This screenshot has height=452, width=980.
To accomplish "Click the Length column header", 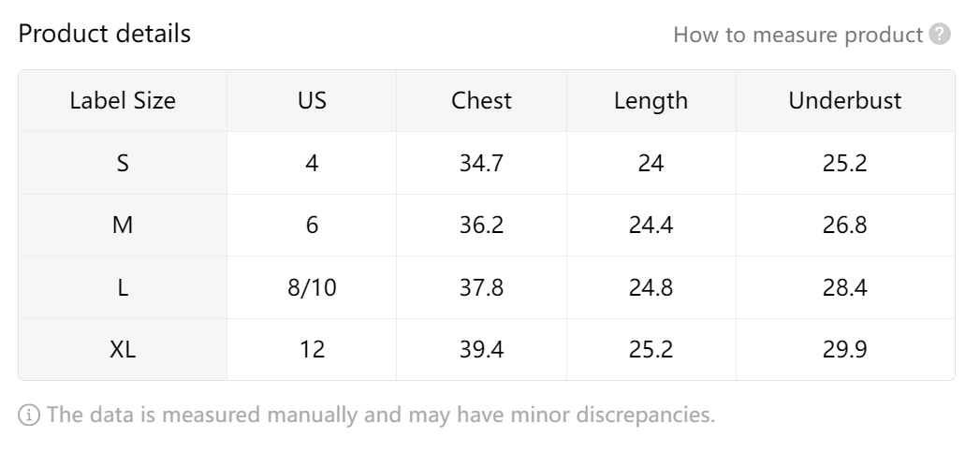I will (651, 101).
